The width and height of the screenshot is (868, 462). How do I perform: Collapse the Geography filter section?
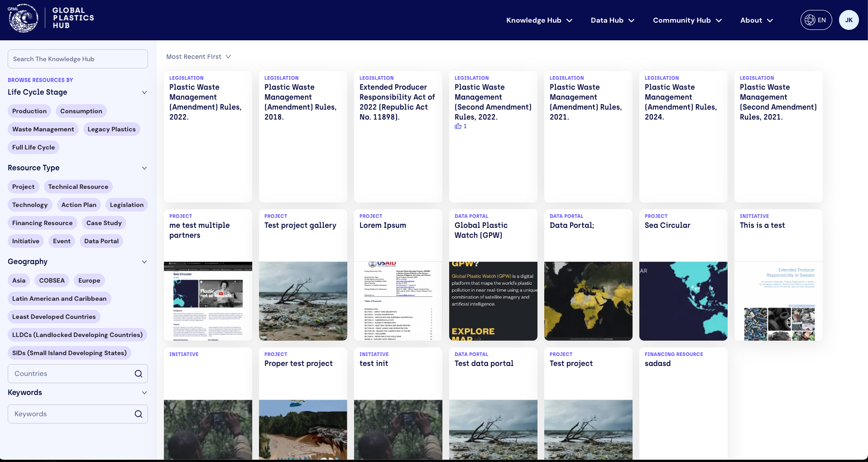click(x=144, y=262)
